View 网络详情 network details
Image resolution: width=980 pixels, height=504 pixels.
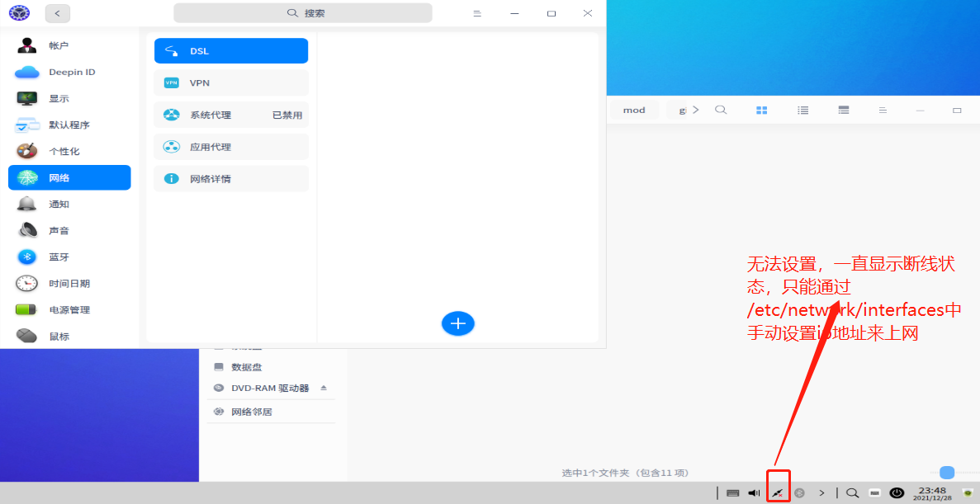click(x=231, y=179)
